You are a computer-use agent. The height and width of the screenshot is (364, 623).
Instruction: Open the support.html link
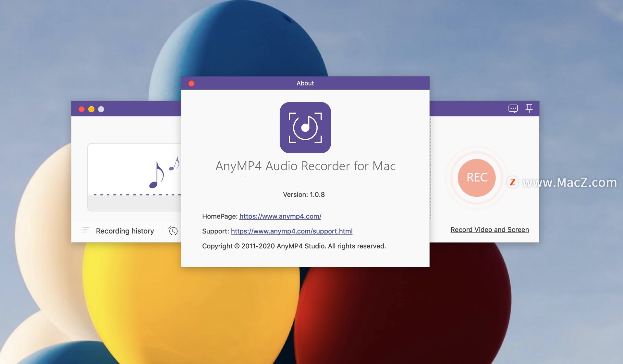[x=292, y=231]
